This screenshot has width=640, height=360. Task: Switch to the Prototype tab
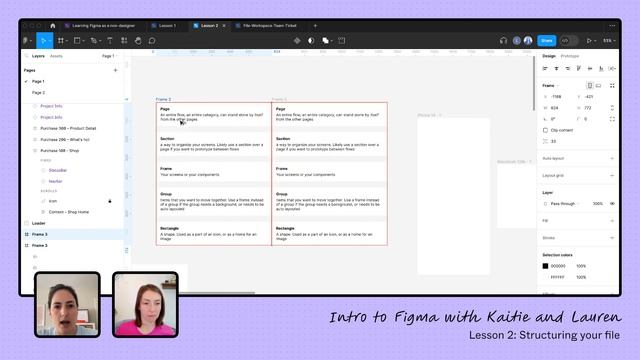coord(570,56)
